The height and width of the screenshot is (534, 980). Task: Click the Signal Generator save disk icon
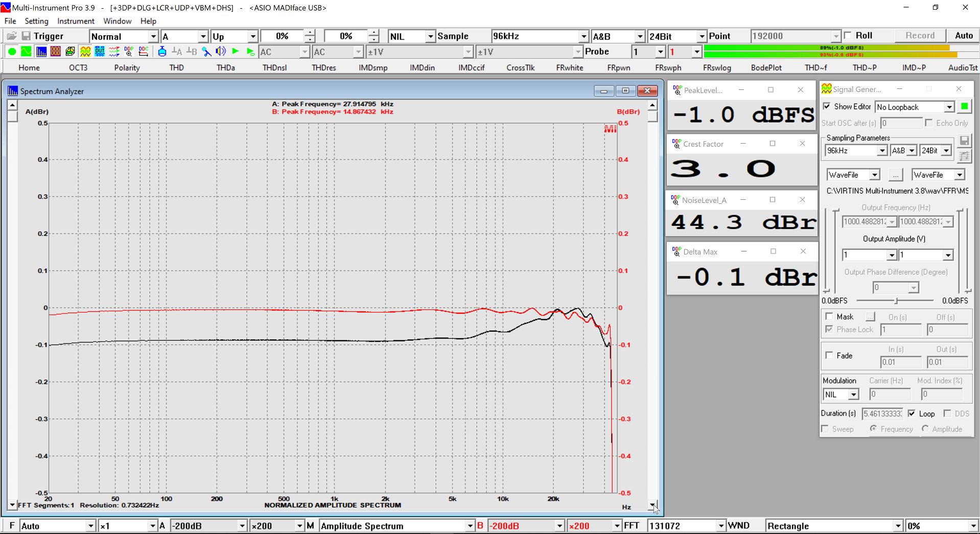964,141
